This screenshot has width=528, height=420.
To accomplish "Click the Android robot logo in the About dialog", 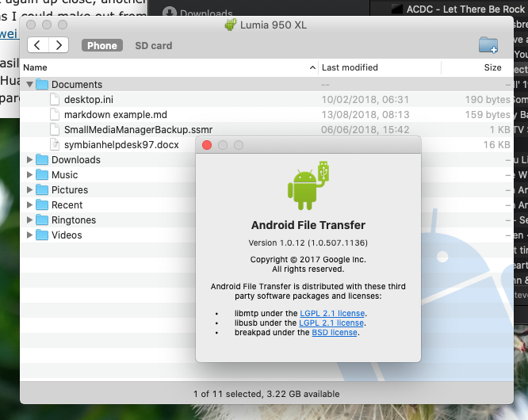I will coord(308,185).
